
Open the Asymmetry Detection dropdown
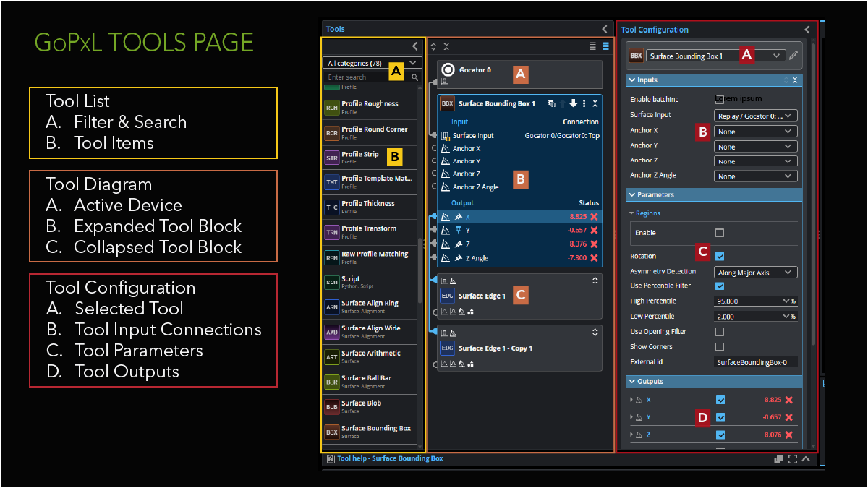754,272
